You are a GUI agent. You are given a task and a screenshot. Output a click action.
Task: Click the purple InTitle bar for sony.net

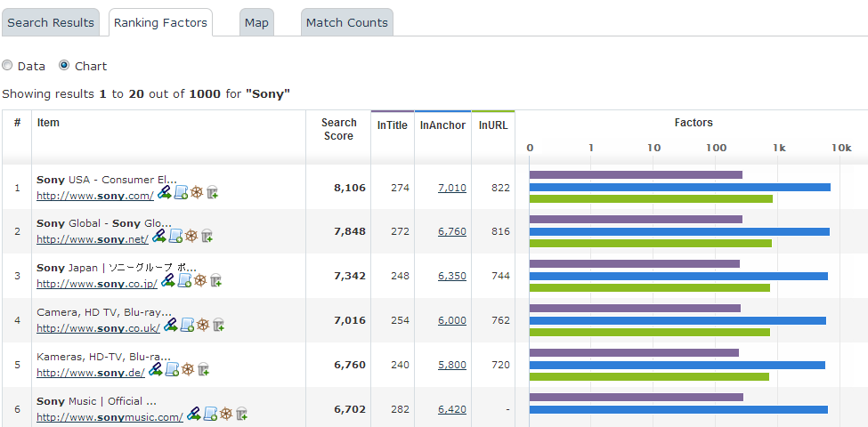[x=636, y=220]
